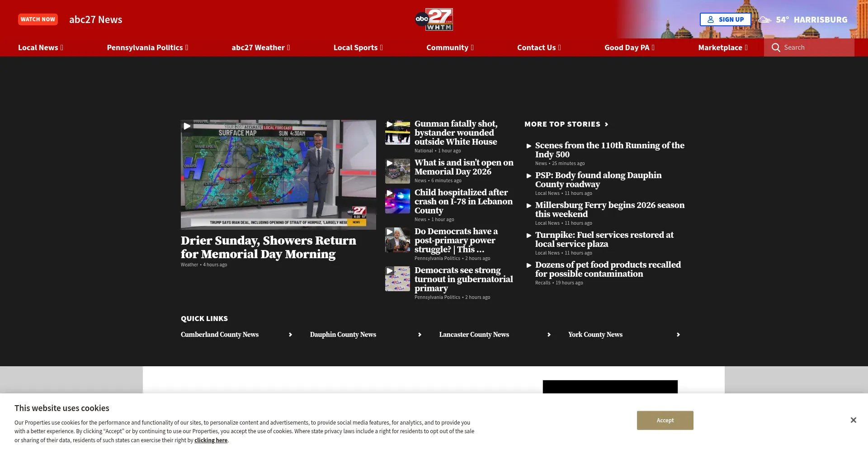The height and width of the screenshot is (449, 868).
Task: Click play icon on Memorial Day 2026 thumbnail
Action: pyautogui.click(x=390, y=163)
